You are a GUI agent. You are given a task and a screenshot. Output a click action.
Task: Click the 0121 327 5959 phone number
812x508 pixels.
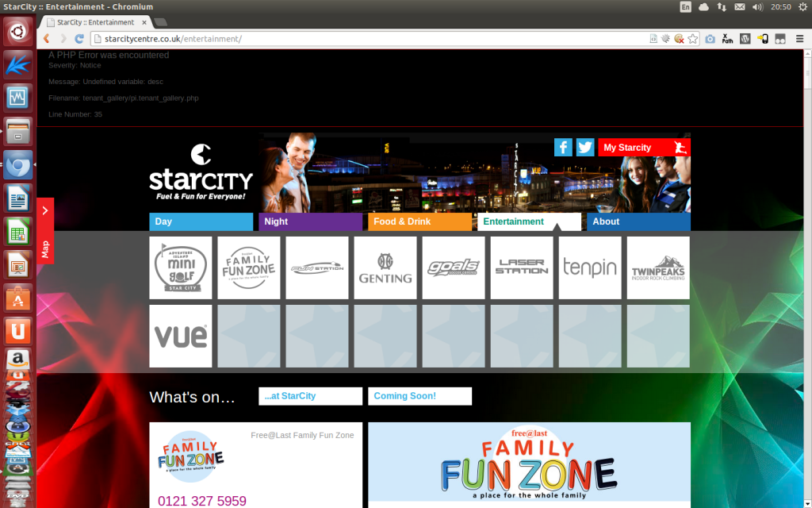click(x=202, y=501)
